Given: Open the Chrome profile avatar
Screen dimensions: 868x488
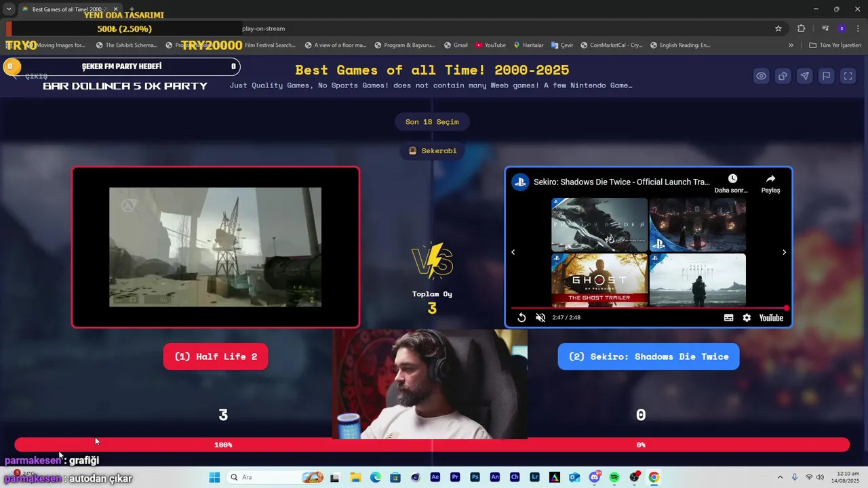Looking at the screenshot, I should [x=842, y=28].
